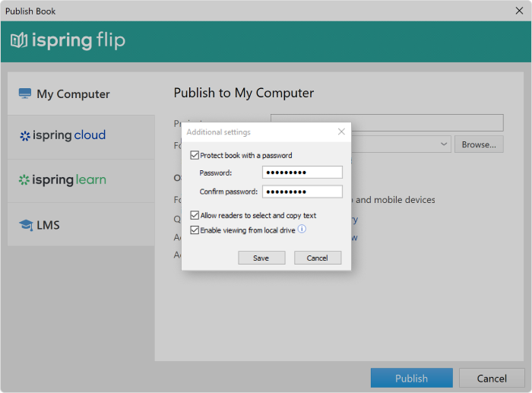Save the additional settings
This screenshot has width=532, height=393.
pos(261,258)
